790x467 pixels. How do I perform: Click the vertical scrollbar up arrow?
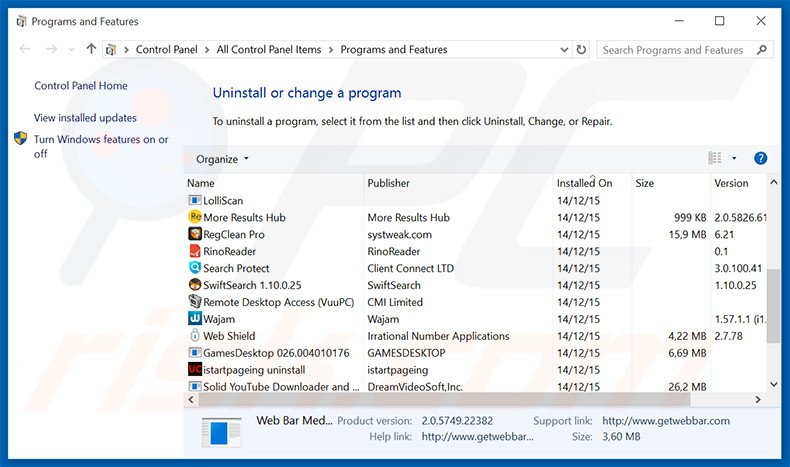[x=774, y=182]
